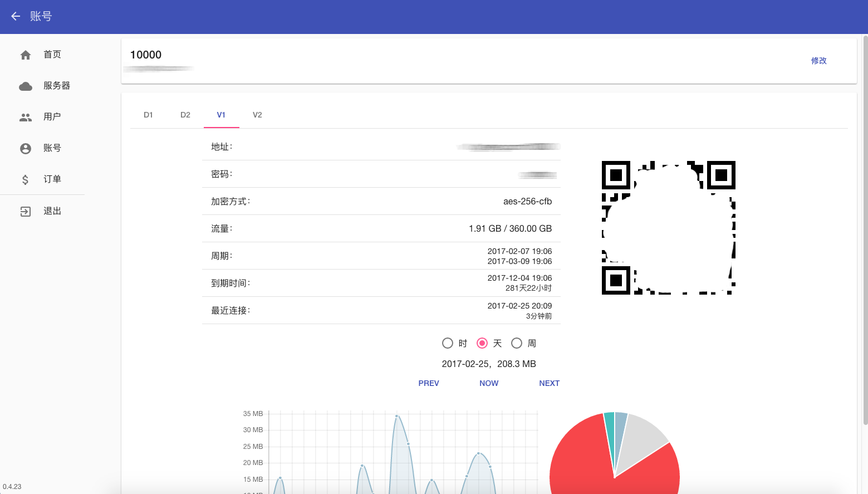The height and width of the screenshot is (494, 868).
Task: Click the account circle icon
Action: 26,148
